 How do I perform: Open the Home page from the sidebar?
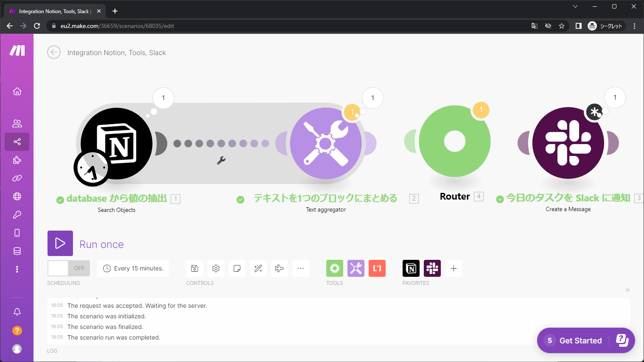click(x=17, y=91)
